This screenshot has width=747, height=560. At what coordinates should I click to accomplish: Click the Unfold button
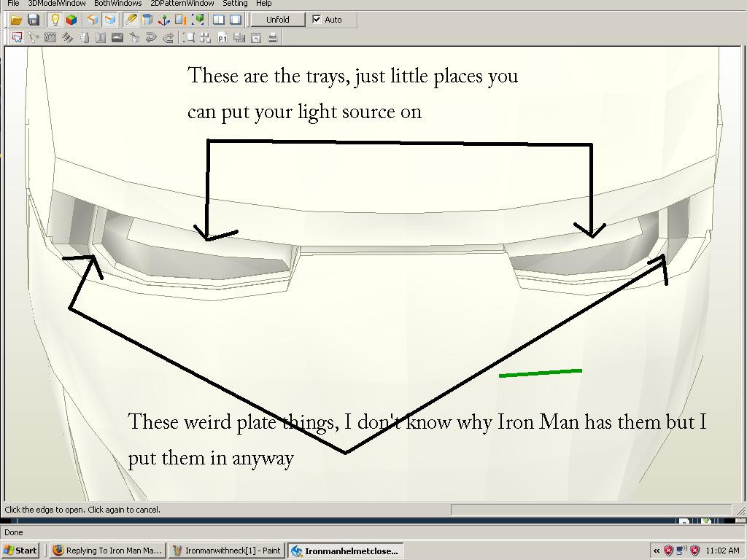coord(278,20)
